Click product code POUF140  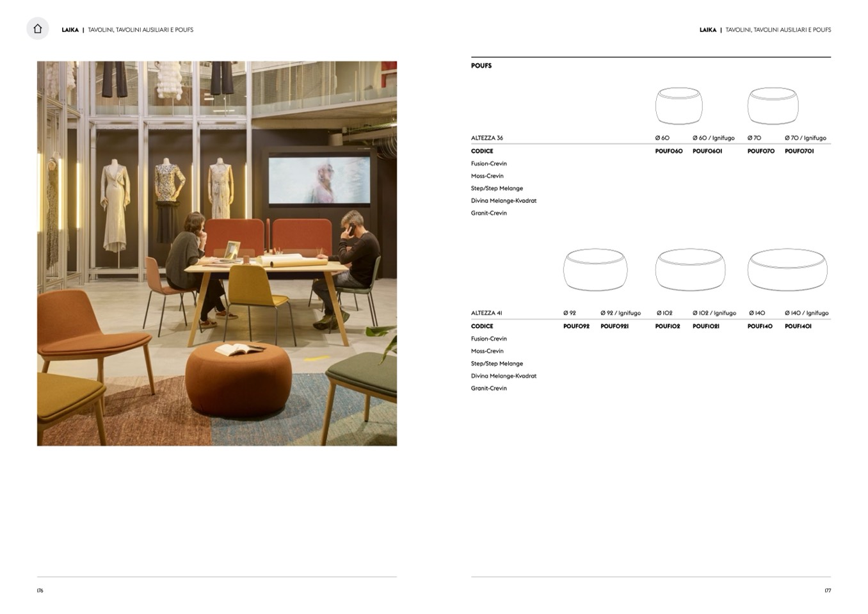760,327
